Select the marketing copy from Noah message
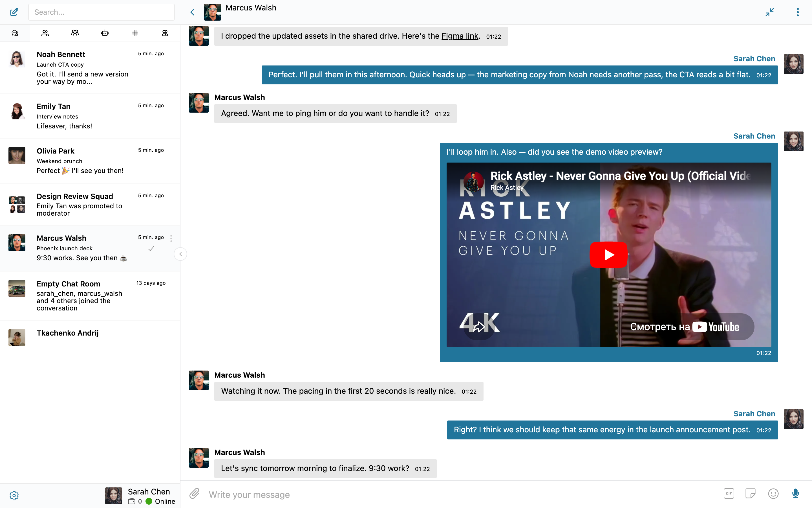The width and height of the screenshot is (812, 508). pyautogui.click(x=519, y=75)
